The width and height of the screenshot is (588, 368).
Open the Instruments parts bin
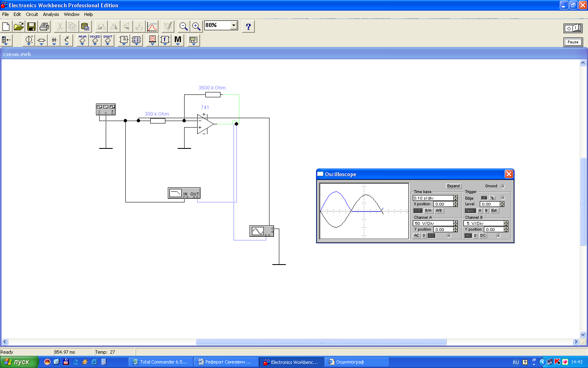(x=194, y=40)
